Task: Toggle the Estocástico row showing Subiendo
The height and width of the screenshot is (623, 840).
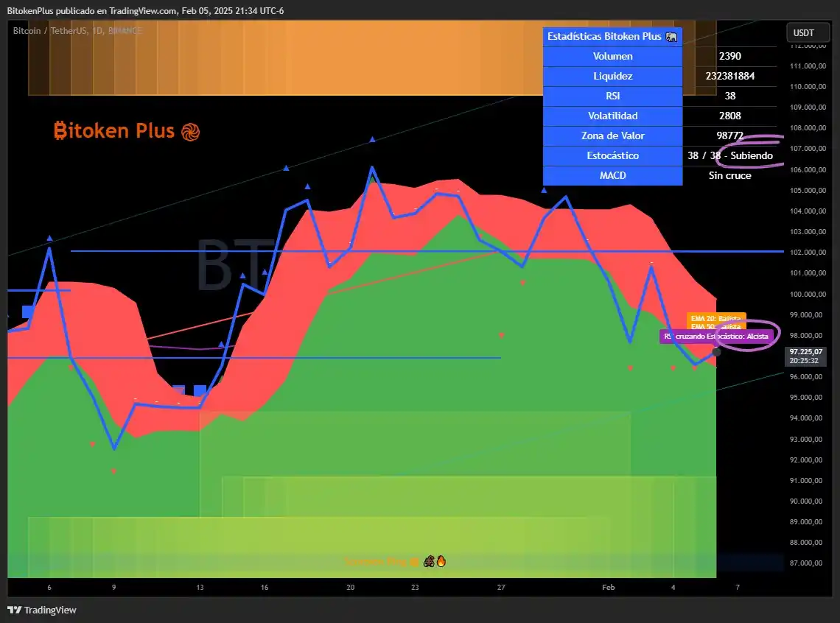Action: [x=612, y=155]
